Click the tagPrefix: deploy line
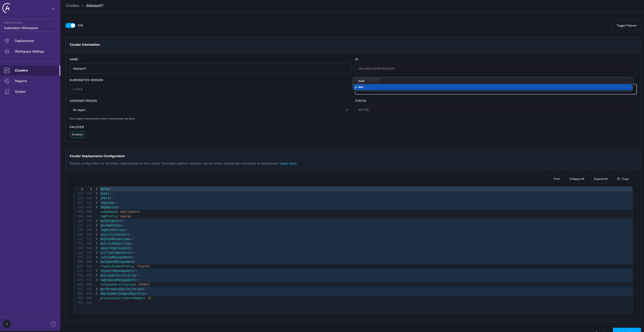This screenshot has height=332, width=644. click(116, 216)
